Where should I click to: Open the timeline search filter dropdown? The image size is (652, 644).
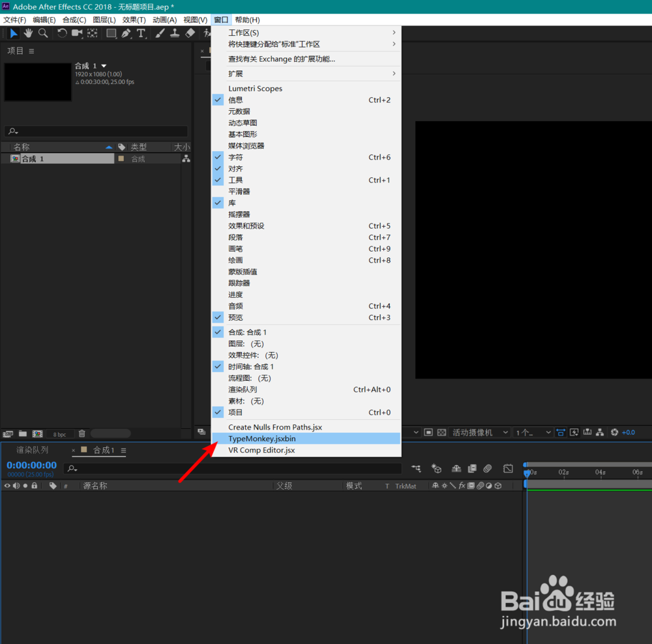pyautogui.click(x=72, y=469)
